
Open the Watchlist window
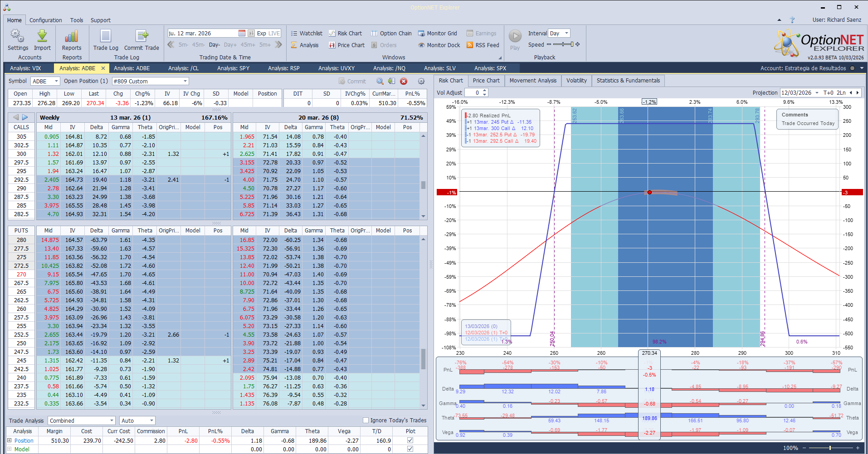[307, 33]
